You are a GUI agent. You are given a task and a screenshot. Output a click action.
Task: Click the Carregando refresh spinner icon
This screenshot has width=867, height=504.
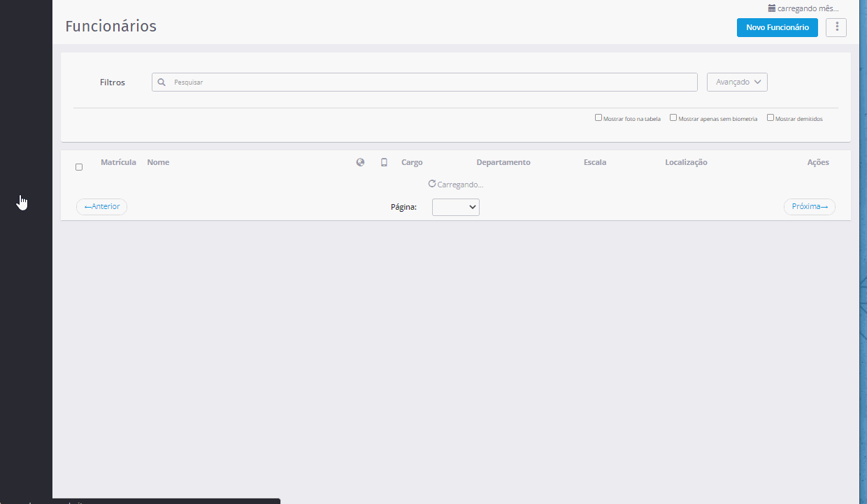(x=432, y=184)
